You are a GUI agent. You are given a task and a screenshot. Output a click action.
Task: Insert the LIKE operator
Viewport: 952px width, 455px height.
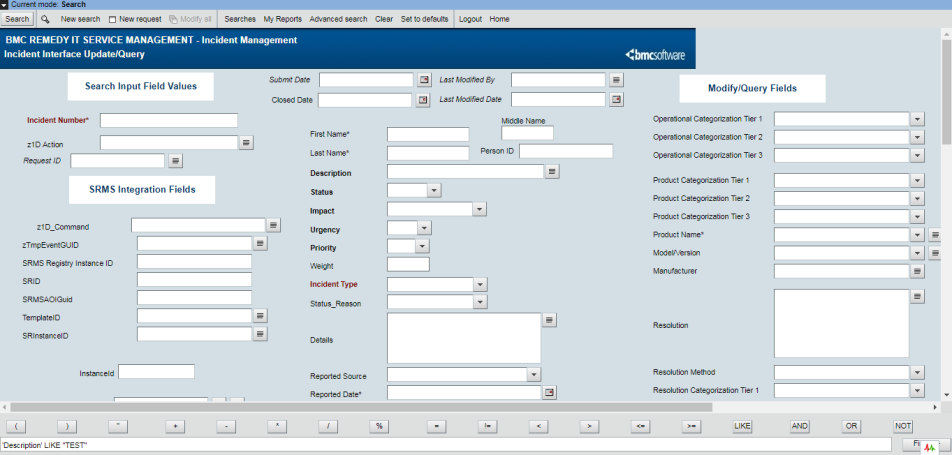pyautogui.click(x=742, y=426)
